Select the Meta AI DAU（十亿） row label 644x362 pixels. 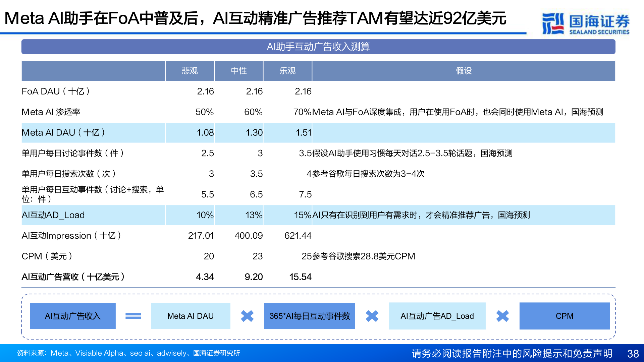tap(64, 133)
